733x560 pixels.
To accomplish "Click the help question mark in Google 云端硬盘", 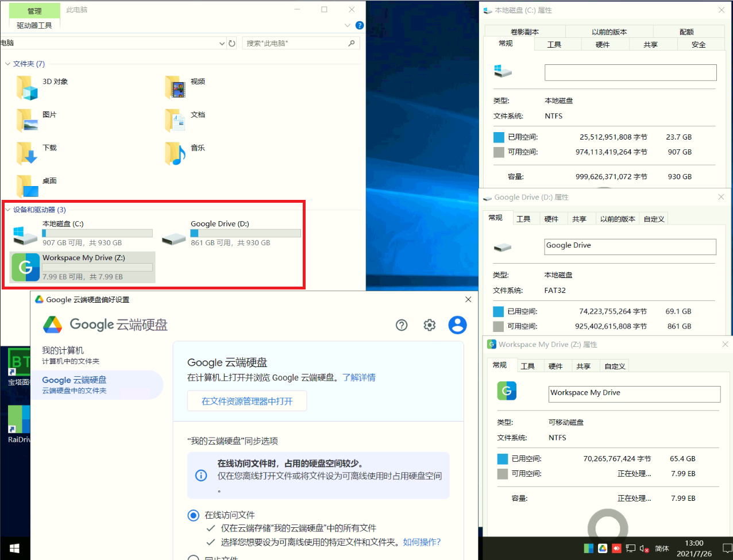I will coord(402,325).
